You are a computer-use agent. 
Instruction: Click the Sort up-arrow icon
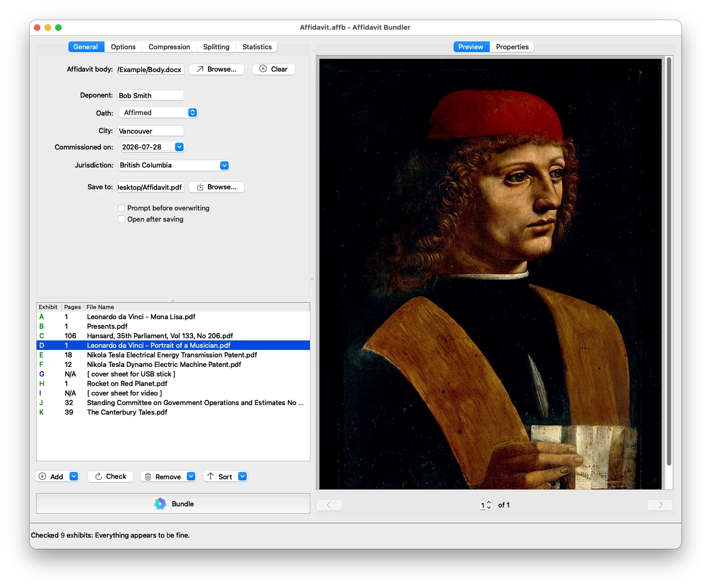pyautogui.click(x=211, y=476)
